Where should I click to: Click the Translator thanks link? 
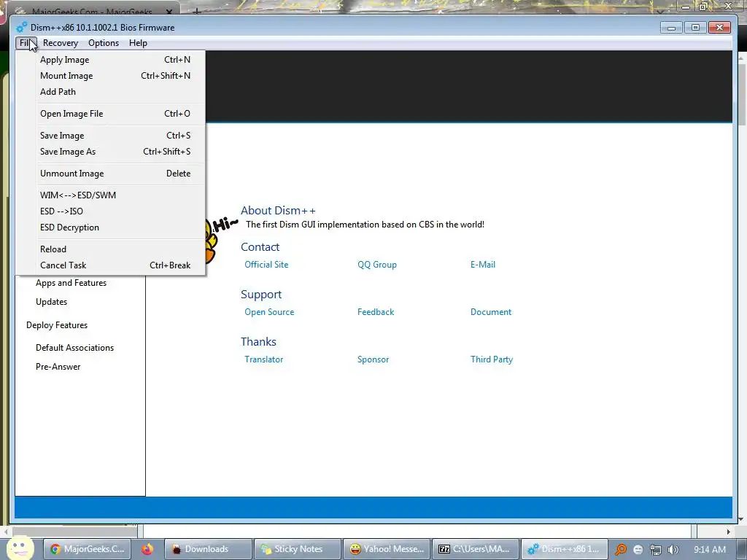pos(263,359)
